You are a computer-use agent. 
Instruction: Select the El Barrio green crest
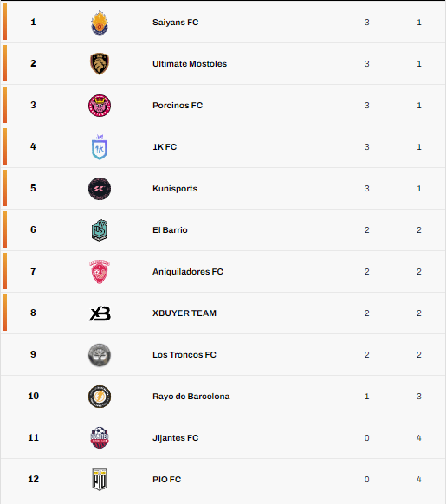(100, 230)
